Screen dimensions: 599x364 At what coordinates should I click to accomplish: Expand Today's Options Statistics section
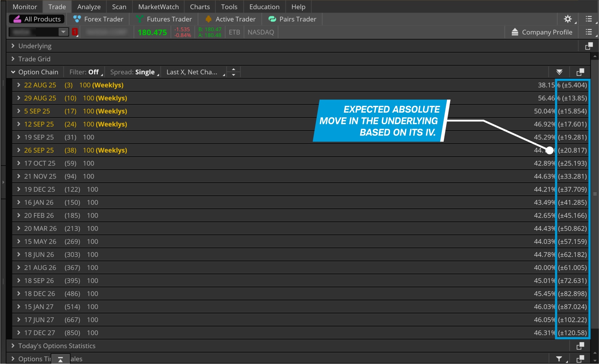13,346
